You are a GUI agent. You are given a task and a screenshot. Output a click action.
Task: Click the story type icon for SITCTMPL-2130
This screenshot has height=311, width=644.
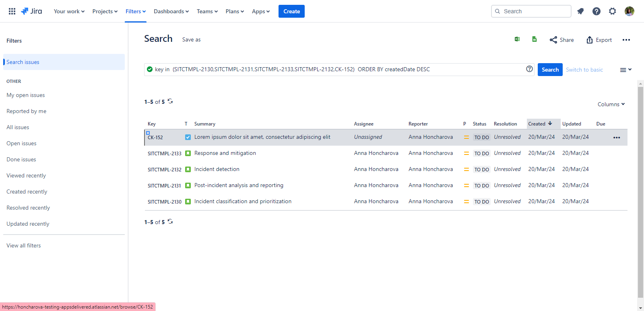[188, 202]
